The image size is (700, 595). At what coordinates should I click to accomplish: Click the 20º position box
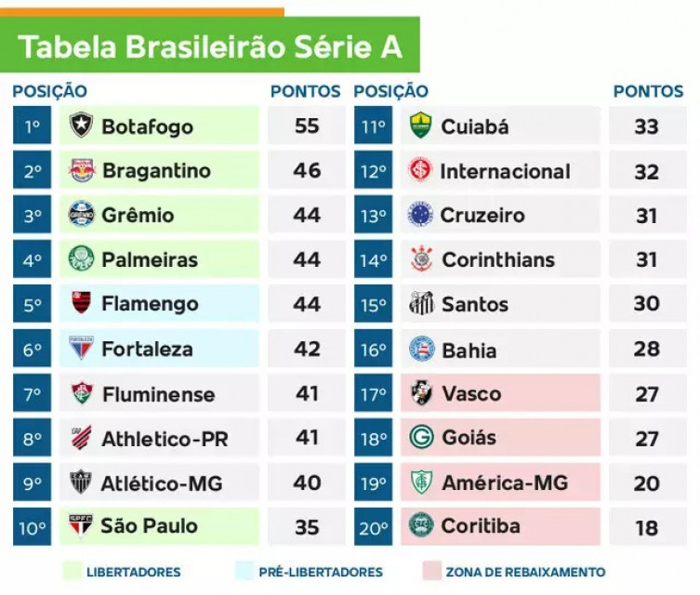[373, 527]
